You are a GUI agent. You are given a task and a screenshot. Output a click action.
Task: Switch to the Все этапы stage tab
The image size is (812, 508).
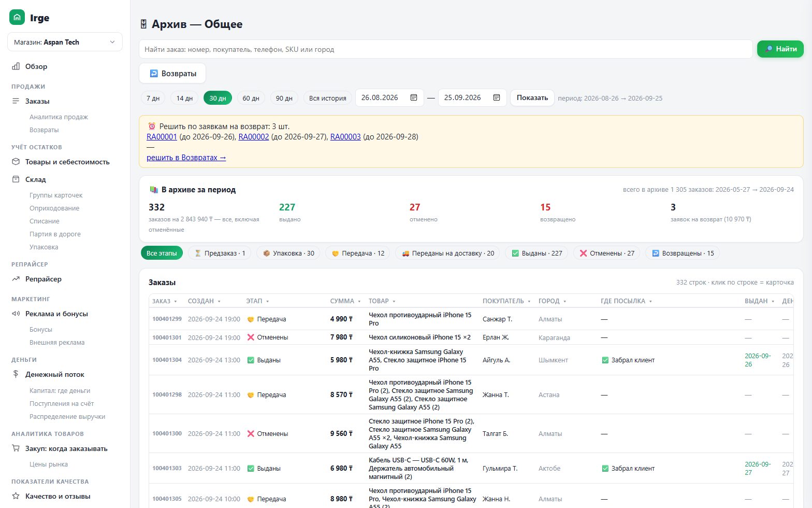(162, 253)
